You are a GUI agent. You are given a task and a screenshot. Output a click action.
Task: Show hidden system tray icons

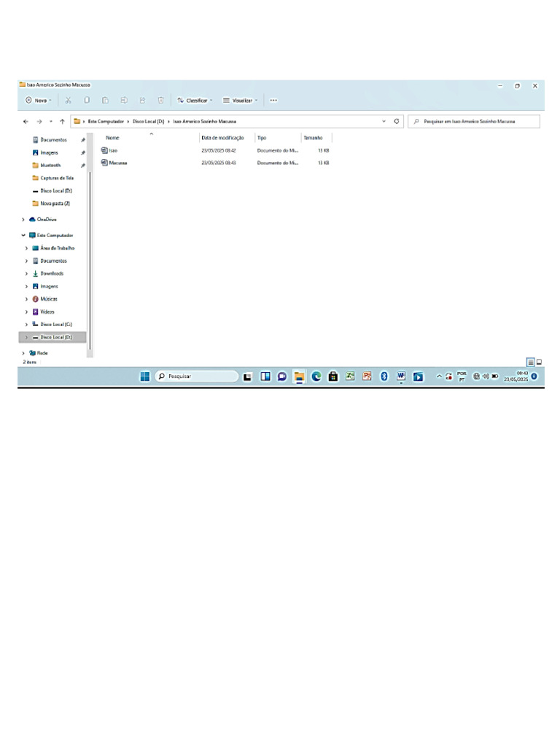pyautogui.click(x=439, y=377)
